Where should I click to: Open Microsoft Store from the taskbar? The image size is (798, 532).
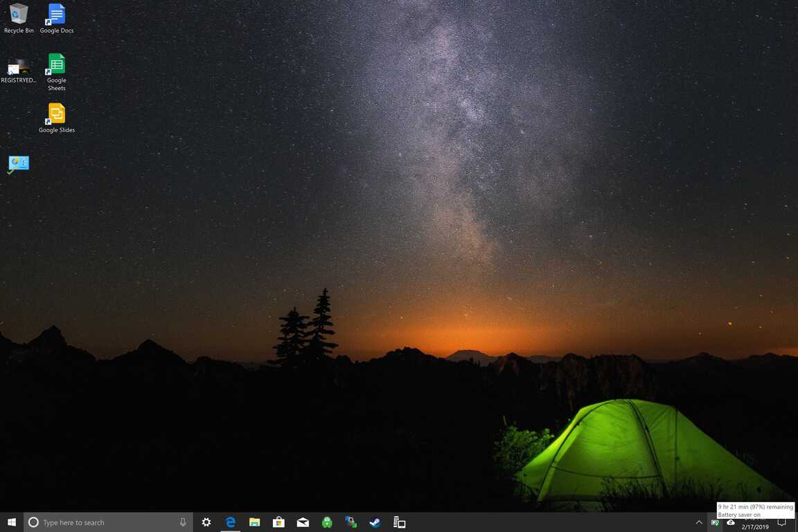coord(278,522)
